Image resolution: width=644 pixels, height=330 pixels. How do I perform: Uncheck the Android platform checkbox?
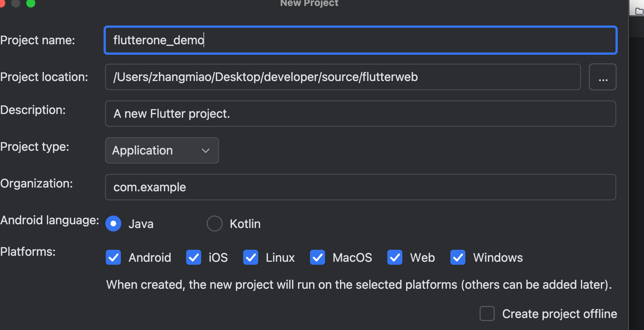click(113, 258)
